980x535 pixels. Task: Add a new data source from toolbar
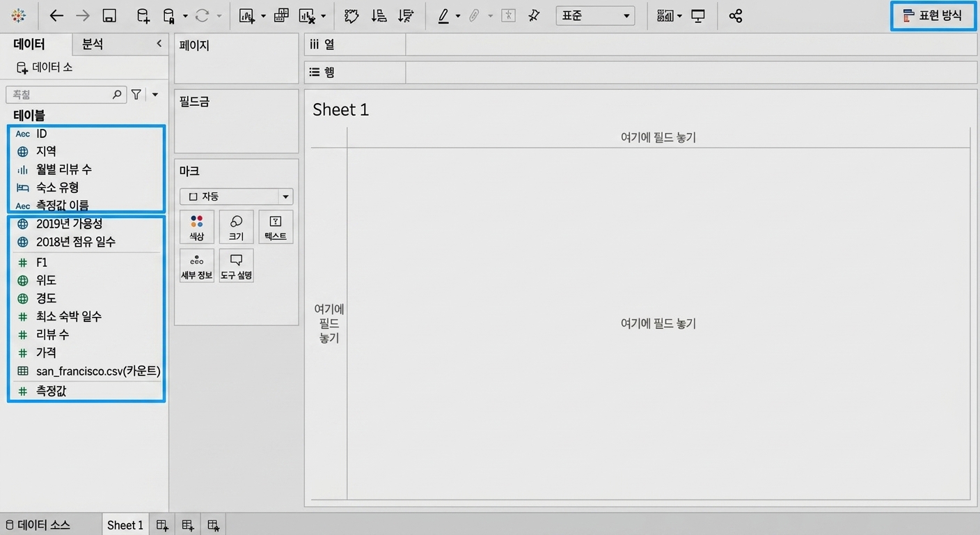click(x=143, y=15)
